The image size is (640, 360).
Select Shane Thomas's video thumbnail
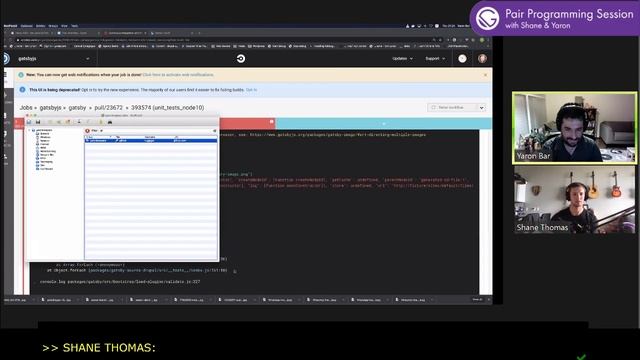pyautogui.click(x=574, y=200)
